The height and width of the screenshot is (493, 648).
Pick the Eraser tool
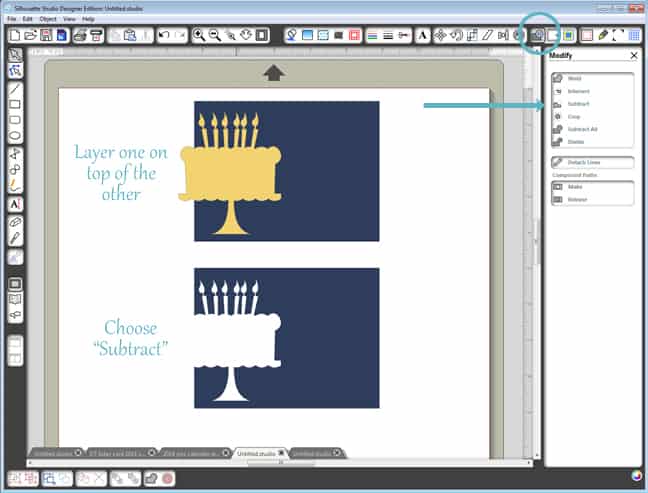[15, 222]
